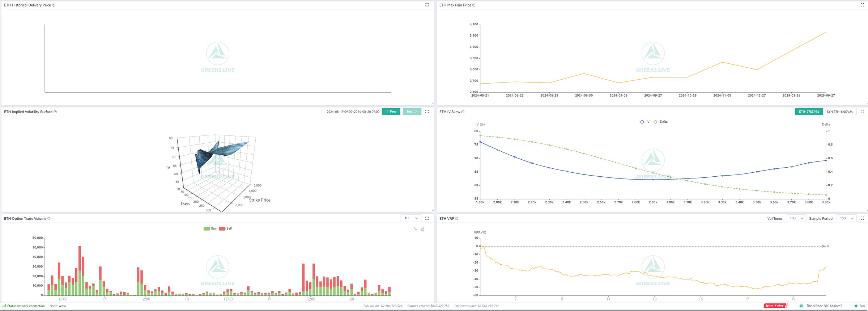Screen dimensions: 868x311
Task: Click the star icon in bottom ticker
Action: (x=856, y=306)
